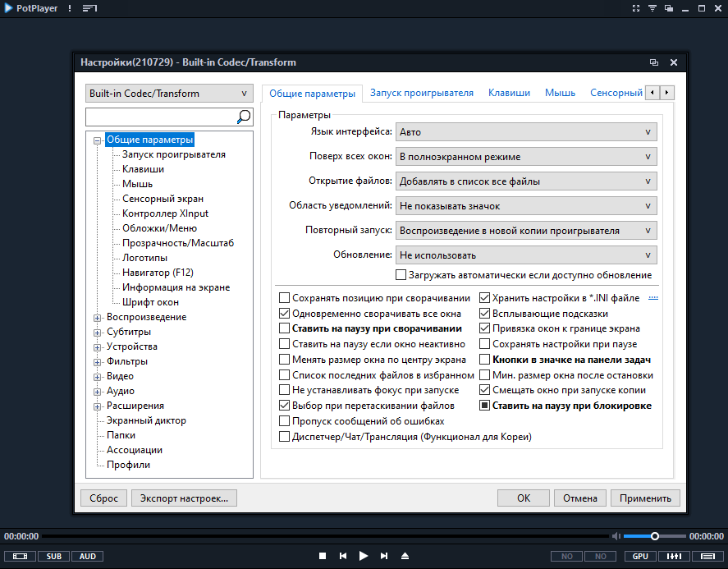Open the Повторный запуск dropdown

[x=526, y=231]
